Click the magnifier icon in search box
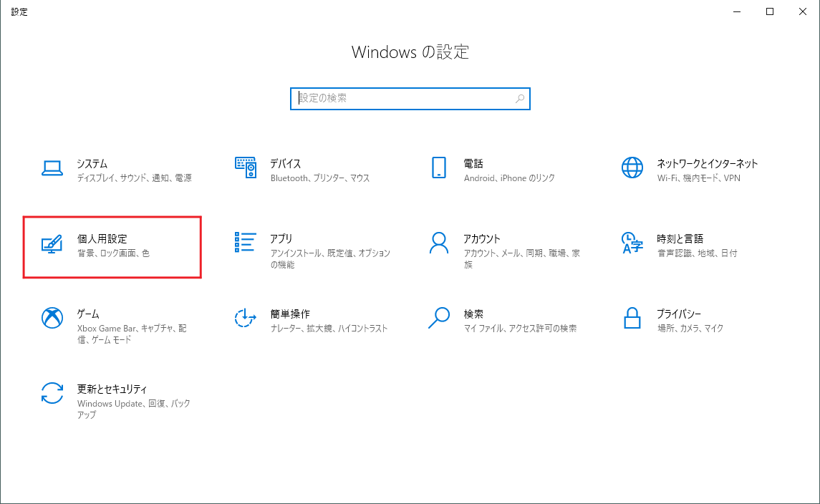The image size is (820, 504). click(520, 99)
